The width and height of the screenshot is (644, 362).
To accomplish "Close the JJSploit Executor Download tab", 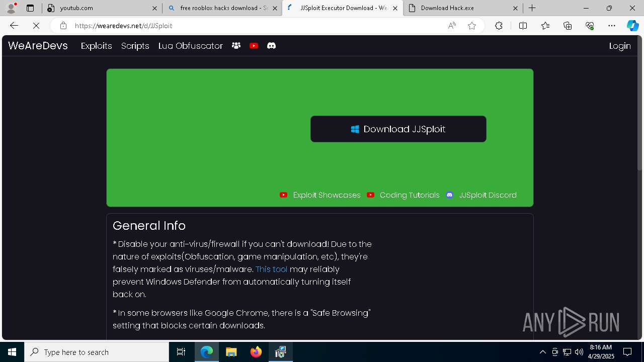I will (395, 8).
